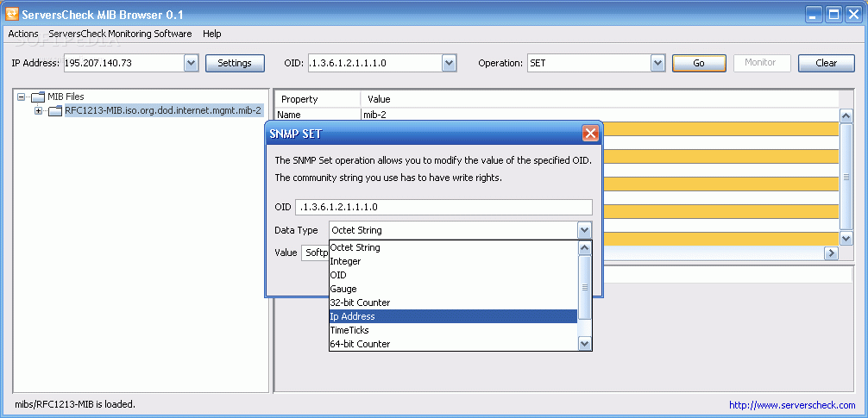Open the Help menu
Screen dimensions: 868x418
click(x=212, y=34)
